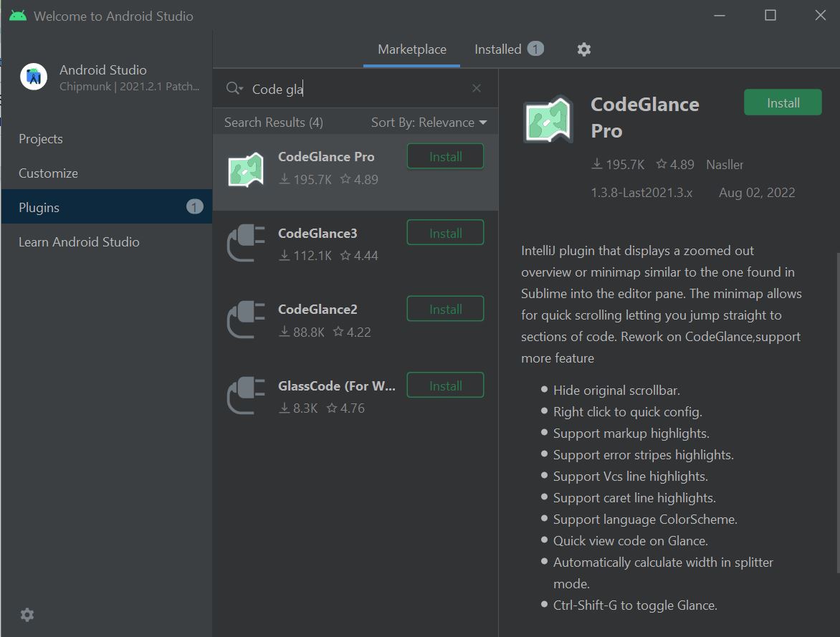Open Learn Android Studio section
This screenshot has height=637, width=840.
(x=79, y=241)
